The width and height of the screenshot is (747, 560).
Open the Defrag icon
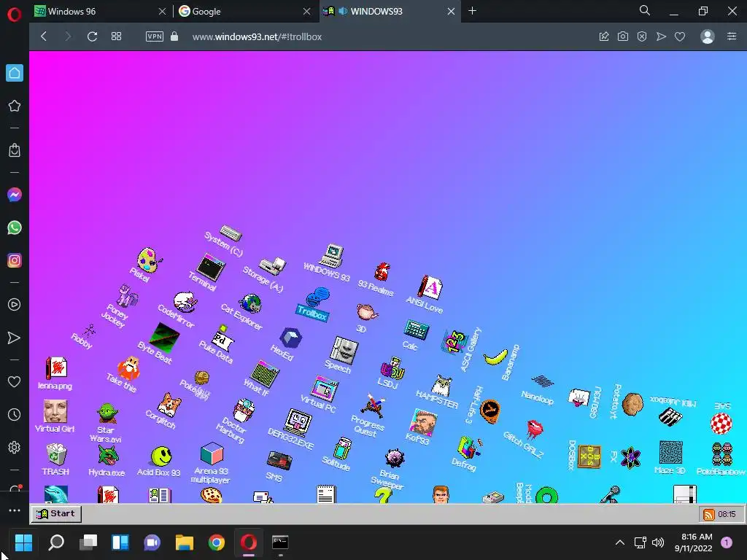469,448
